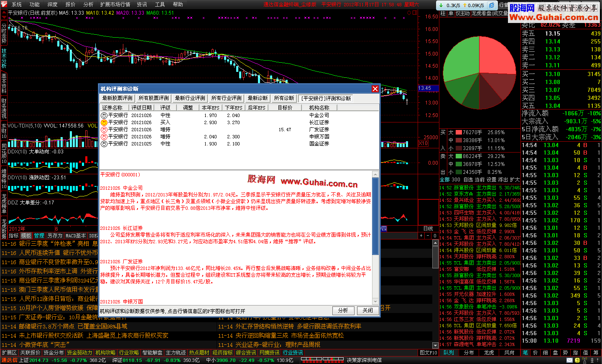Click the 图文F10 button
This screenshot has width=602, height=364.
coord(429,353)
